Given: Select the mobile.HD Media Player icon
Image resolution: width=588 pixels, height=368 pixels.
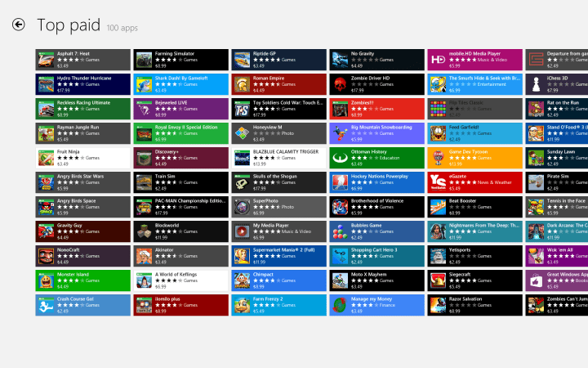Looking at the screenshot, I should [438, 60].
